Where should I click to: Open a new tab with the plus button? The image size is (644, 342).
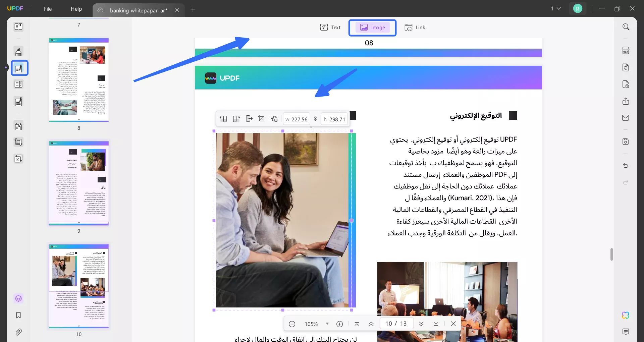click(x=193, y=10)
